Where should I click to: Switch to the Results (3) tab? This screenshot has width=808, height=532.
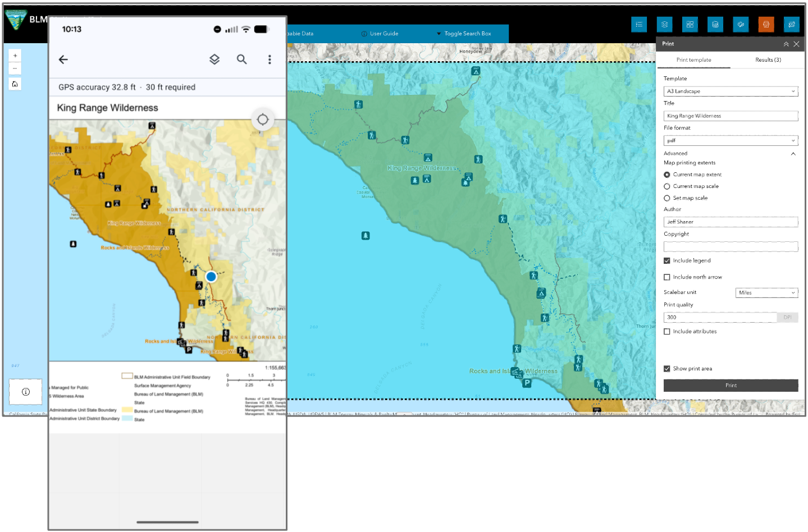tap(767, 59)
